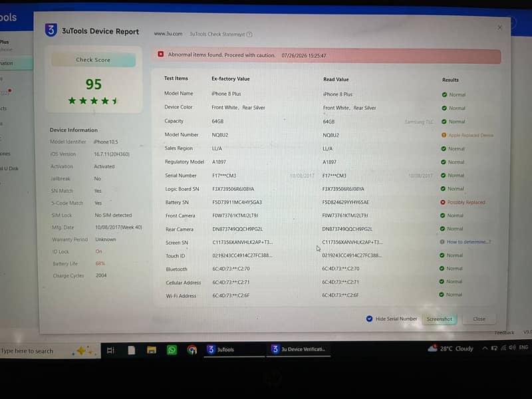Click the green Normal icon for Wi-Fi Address
Image resolution: width=532 pixels, height=399 pixels.
(x=442, y=295)
